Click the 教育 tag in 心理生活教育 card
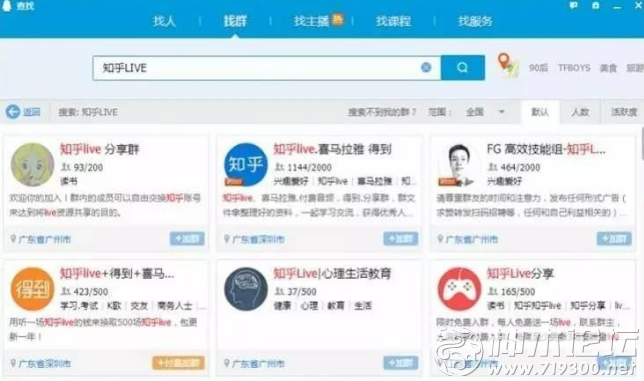 336,305
